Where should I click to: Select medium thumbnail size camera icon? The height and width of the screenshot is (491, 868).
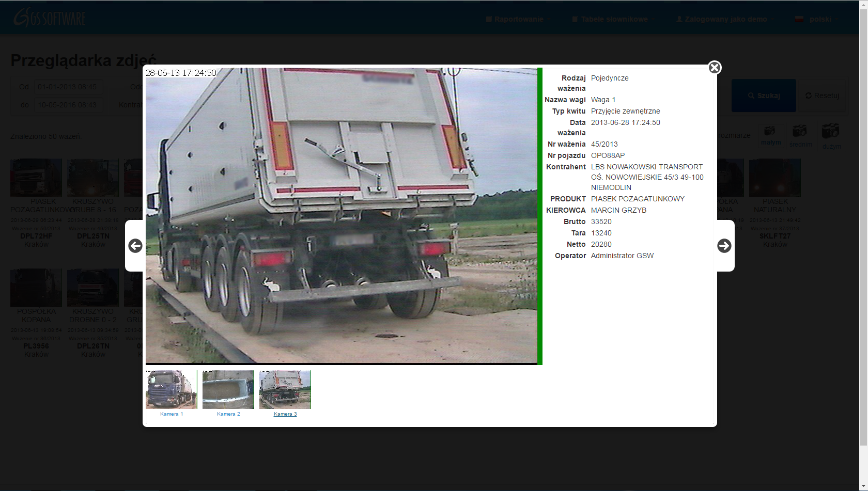(x=800, y=131)
